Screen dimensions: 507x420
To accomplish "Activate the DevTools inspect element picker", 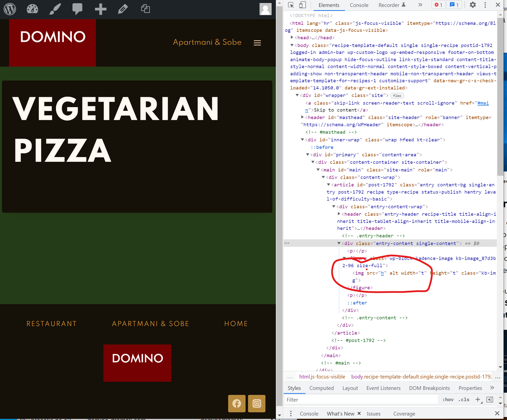I will 291,5.
